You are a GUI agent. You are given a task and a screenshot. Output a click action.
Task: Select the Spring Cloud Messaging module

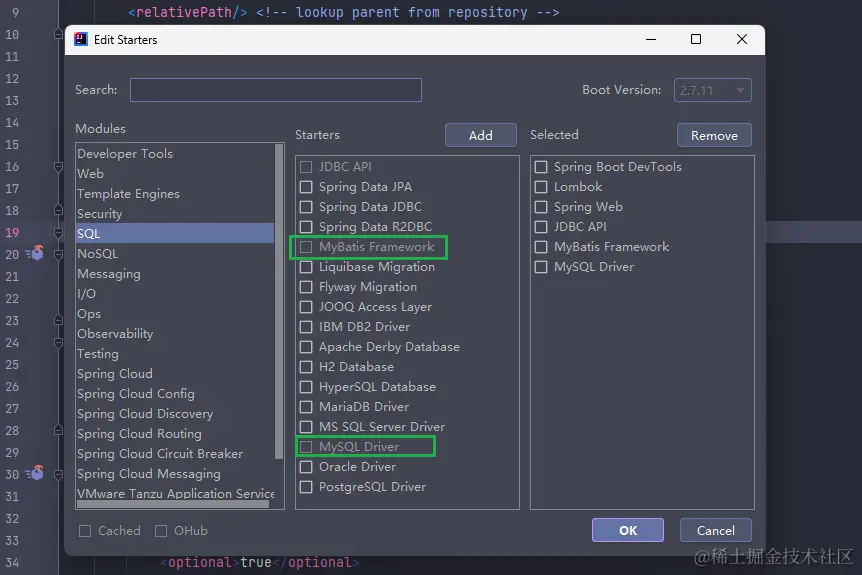coord(175,474)
